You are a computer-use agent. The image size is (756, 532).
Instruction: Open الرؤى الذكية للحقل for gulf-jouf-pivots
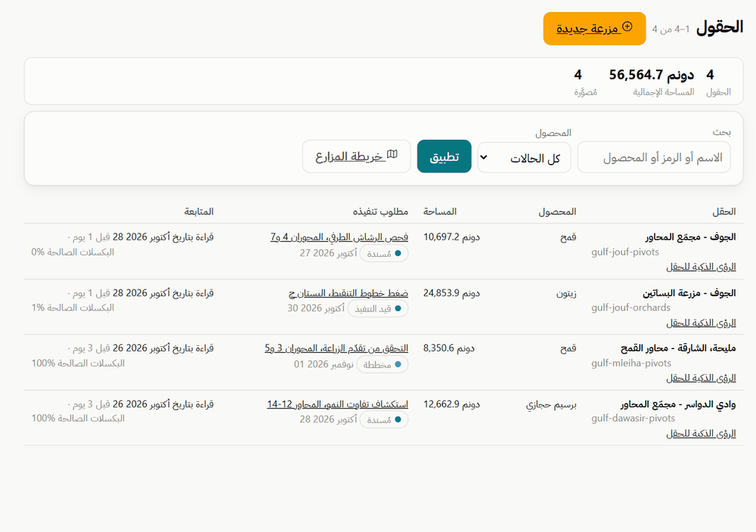click(x=701, y=267)
